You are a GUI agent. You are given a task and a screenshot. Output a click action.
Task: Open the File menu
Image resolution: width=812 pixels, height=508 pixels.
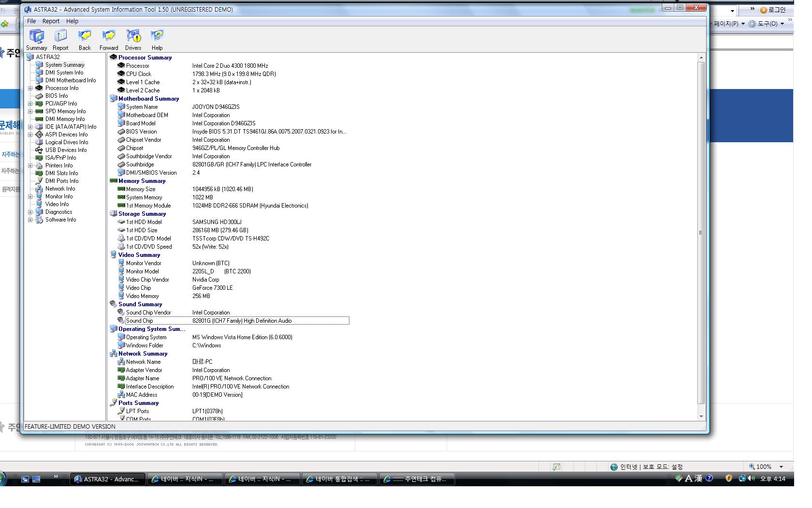31,21
